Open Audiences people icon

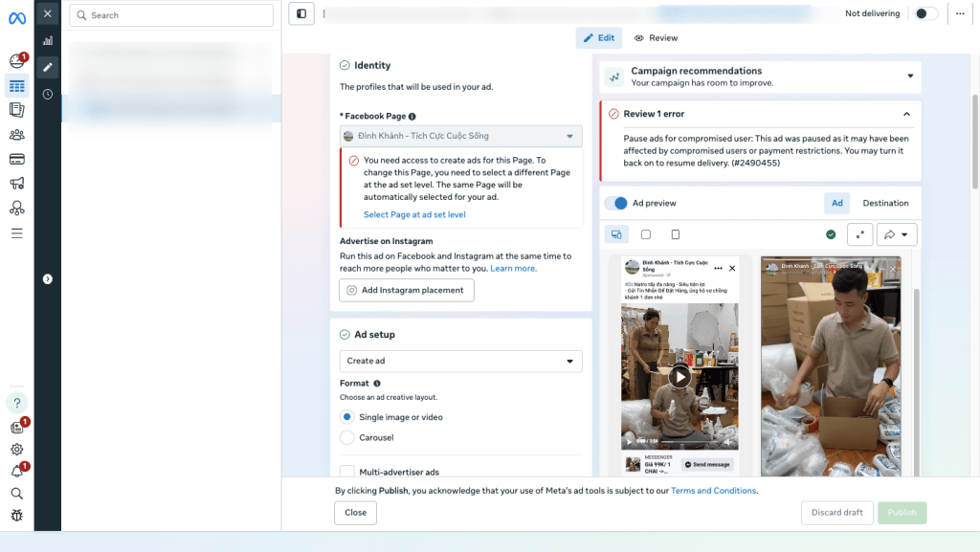[17, 134]
